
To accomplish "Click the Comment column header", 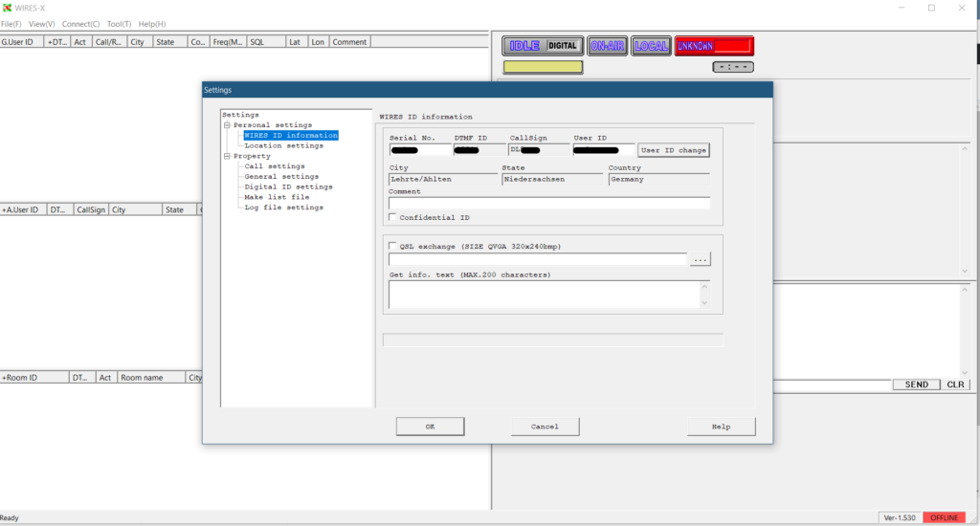I will pyautogui.click(x=349, y=42).
